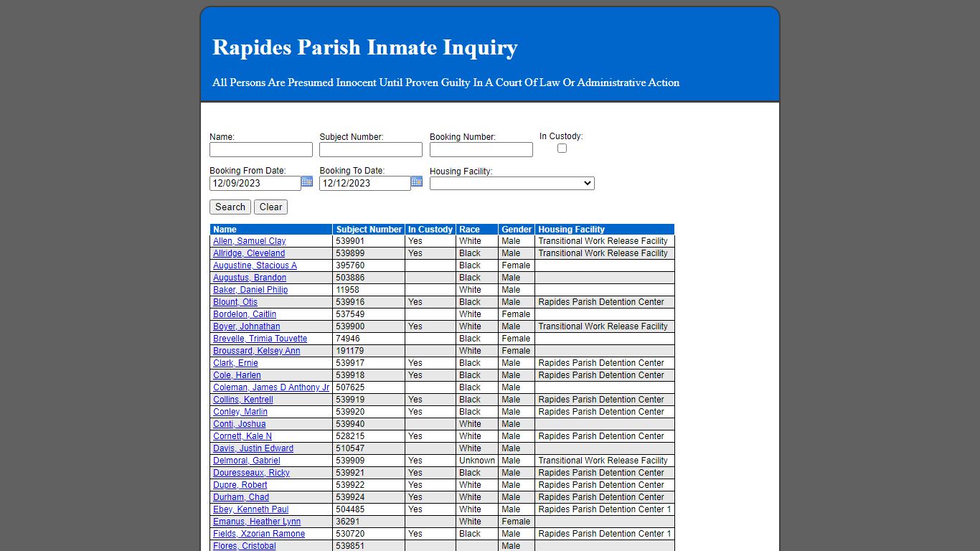980x551 pixels.
Task: Focus the Booking Number input field
Action: [x=481, y=149]
